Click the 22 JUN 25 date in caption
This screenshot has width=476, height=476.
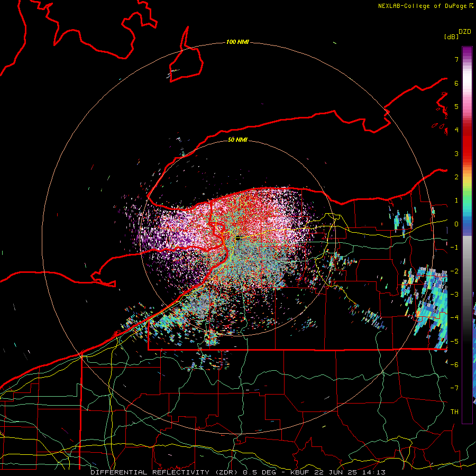tap(337, 472)
